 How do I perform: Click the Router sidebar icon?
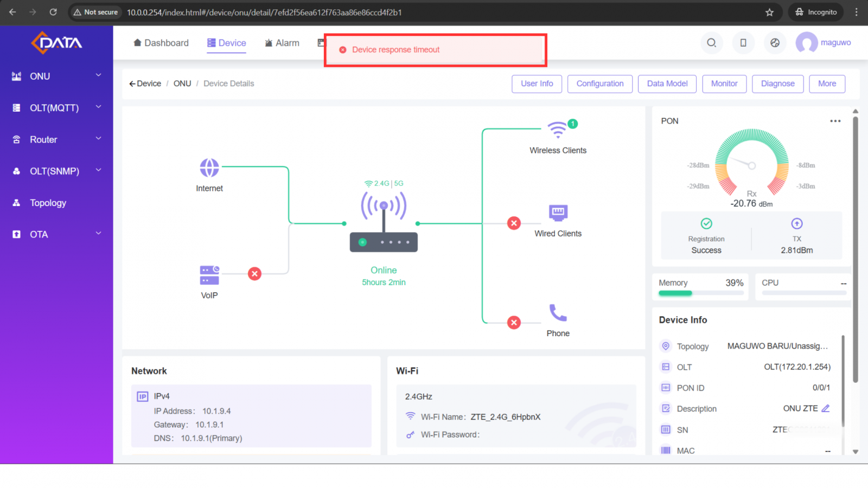click(17, 139)
